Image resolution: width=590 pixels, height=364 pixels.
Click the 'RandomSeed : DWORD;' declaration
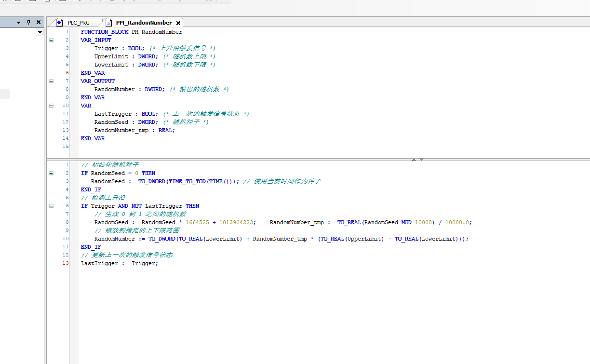click(x=125, y=122)
